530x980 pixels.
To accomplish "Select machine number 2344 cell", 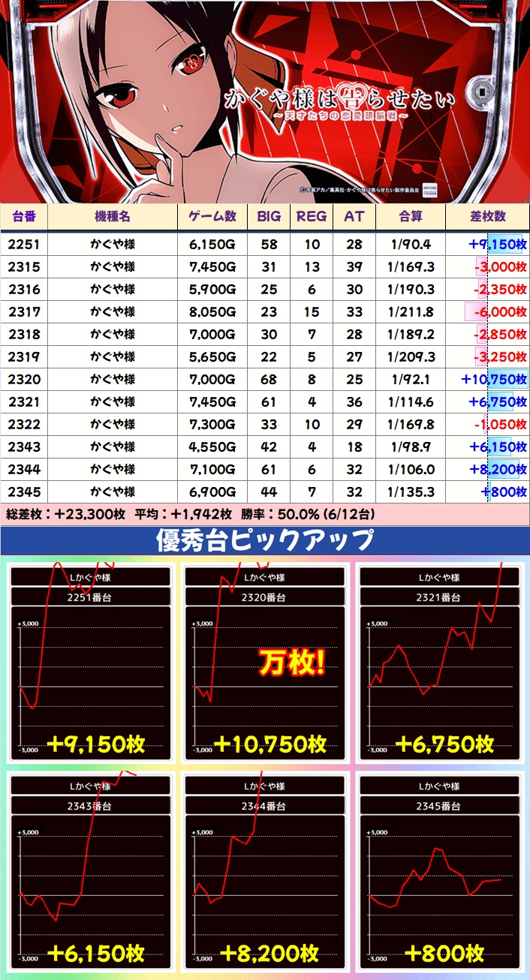I will point(24,469).
